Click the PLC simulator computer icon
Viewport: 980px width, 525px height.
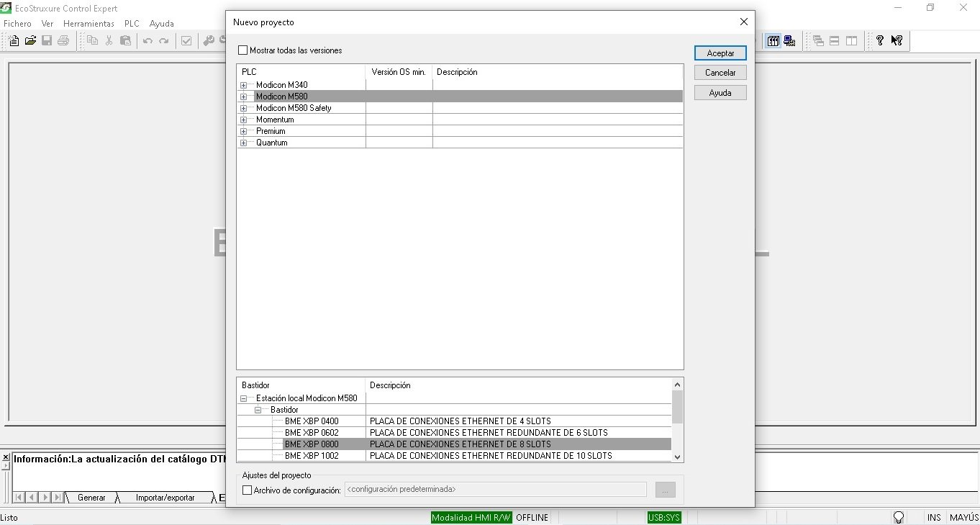(789, 41)
